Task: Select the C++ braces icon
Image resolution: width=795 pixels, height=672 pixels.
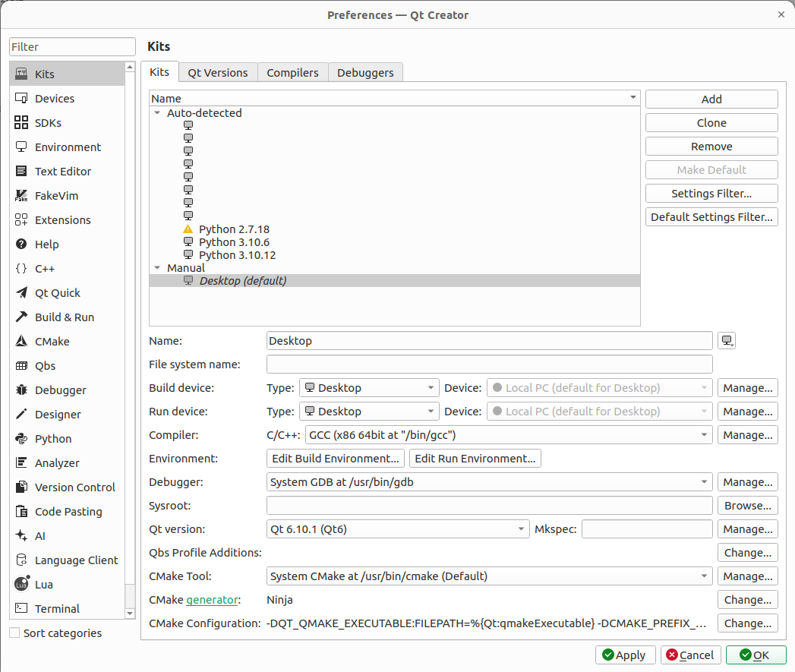Action: tap(21, 269)
